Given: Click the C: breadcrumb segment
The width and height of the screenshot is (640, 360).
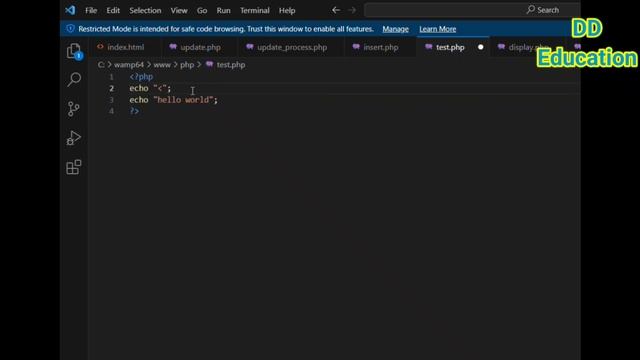Looking at the screenshot, I should coord(101,65).
